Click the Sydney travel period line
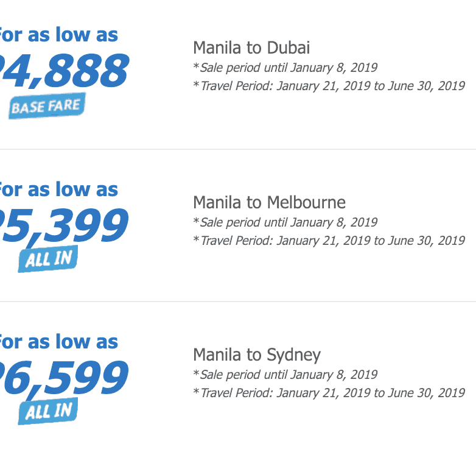476x452 pixels. (329, 393)
